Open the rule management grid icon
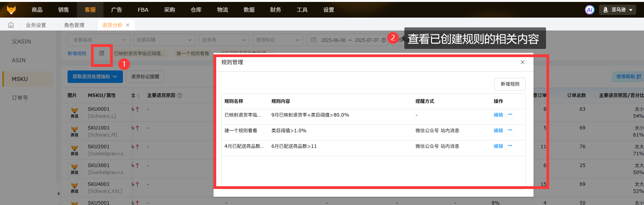This screenshot has height=205, width=644. click(x=102, y=53)
